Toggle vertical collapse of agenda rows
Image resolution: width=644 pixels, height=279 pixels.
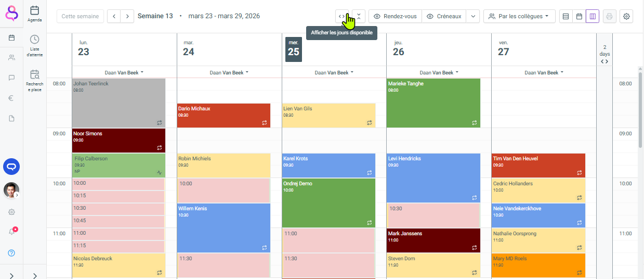(x=359, y=16)
